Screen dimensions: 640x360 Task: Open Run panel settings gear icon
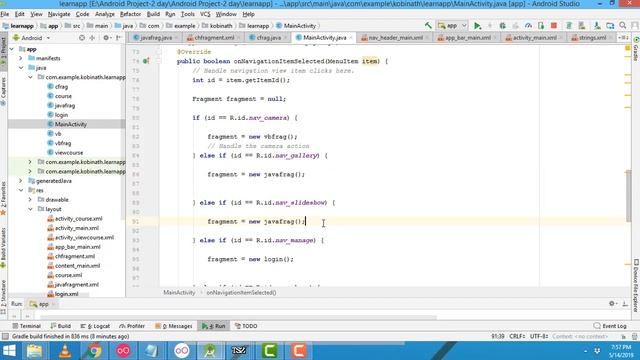tap(612, 303)
